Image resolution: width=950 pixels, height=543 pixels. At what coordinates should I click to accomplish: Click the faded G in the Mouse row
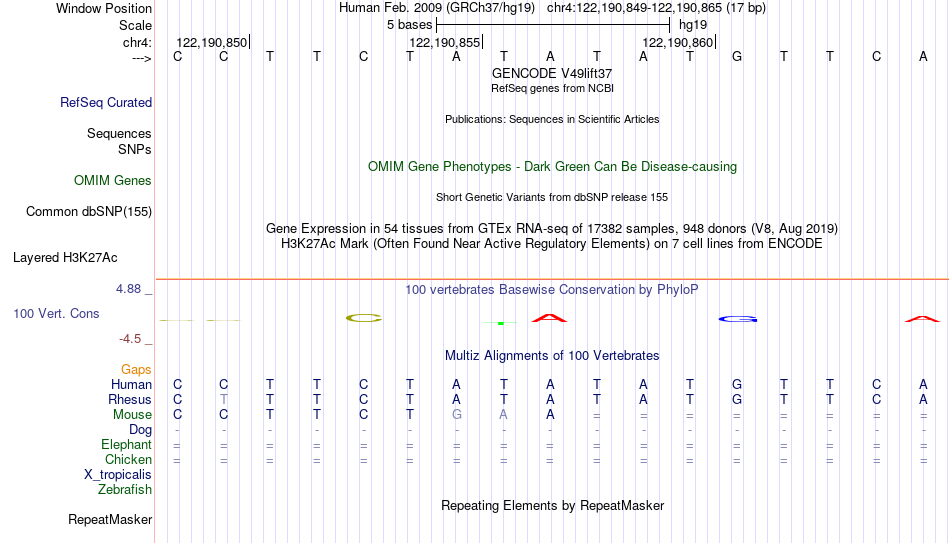click(457, 415)
